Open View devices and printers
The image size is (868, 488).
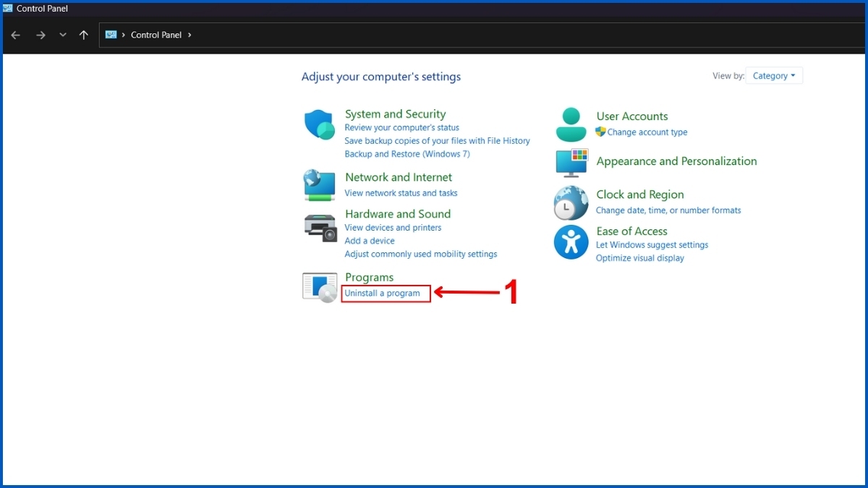click(393, 228)
